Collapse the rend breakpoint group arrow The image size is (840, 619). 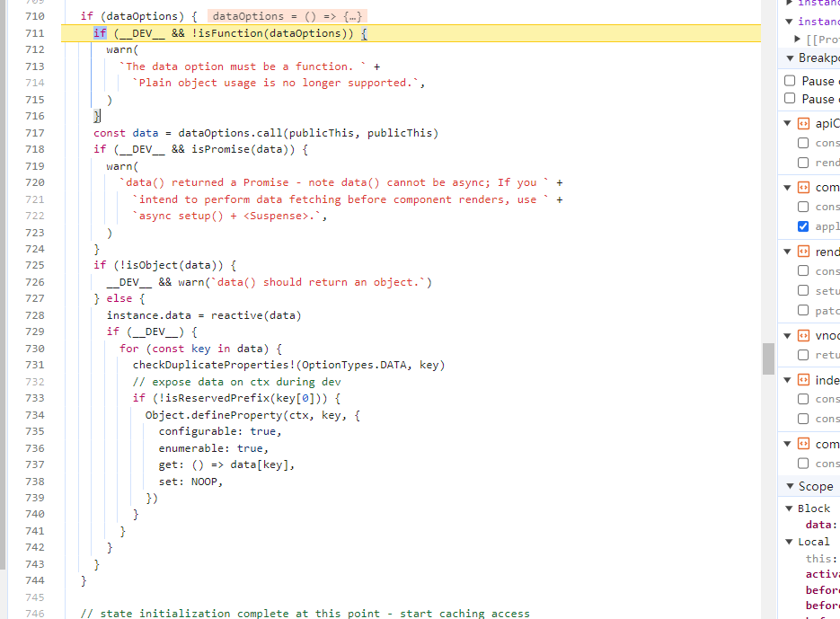[x=788, y=252]
